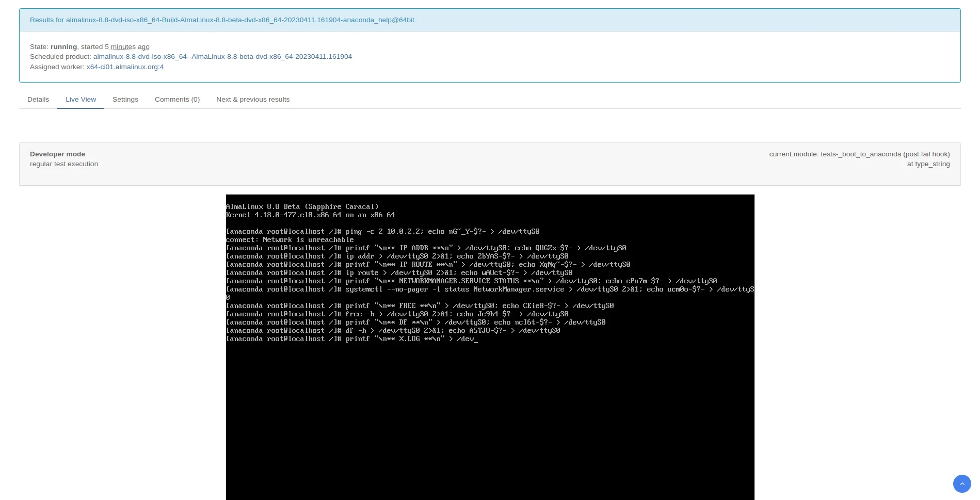Viewport: 980px width, 500px height.
Task: Click the current module tests-_boot_to_anaconda text
Action: pyautogui.click(x=859, y=154)
